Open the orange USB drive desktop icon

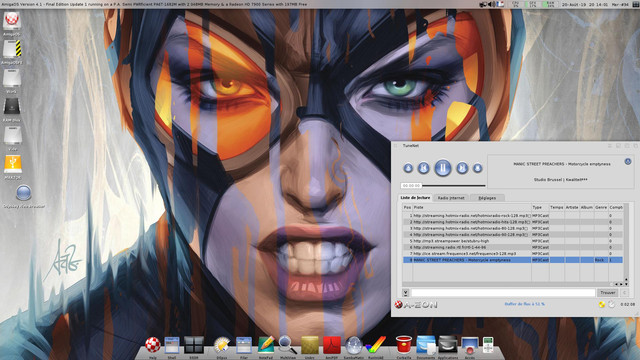pyautogui.click(x=13, y=164)
